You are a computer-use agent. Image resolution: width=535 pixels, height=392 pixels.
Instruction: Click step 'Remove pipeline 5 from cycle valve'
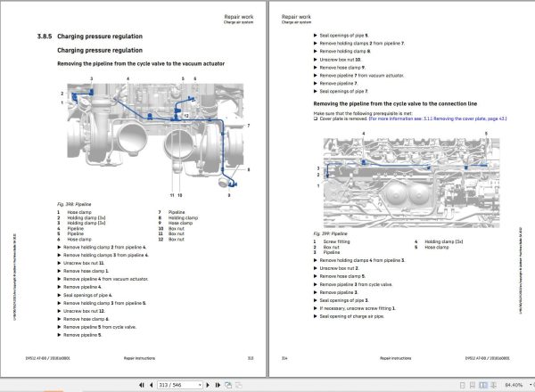tap(100, 327)
